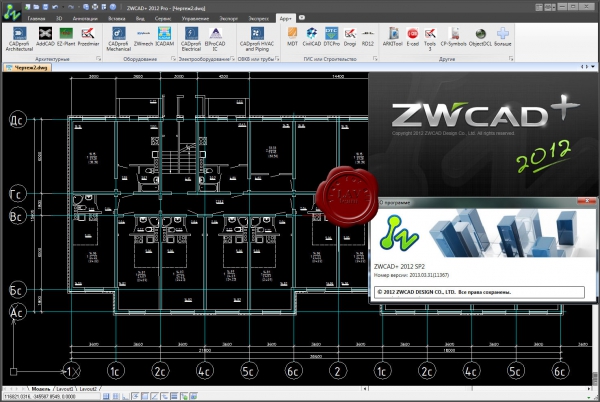This screenshot has width=600, height=402.
Task: Expand the ОВКВ или трубы panel launcher
Action: pos(277,59)
